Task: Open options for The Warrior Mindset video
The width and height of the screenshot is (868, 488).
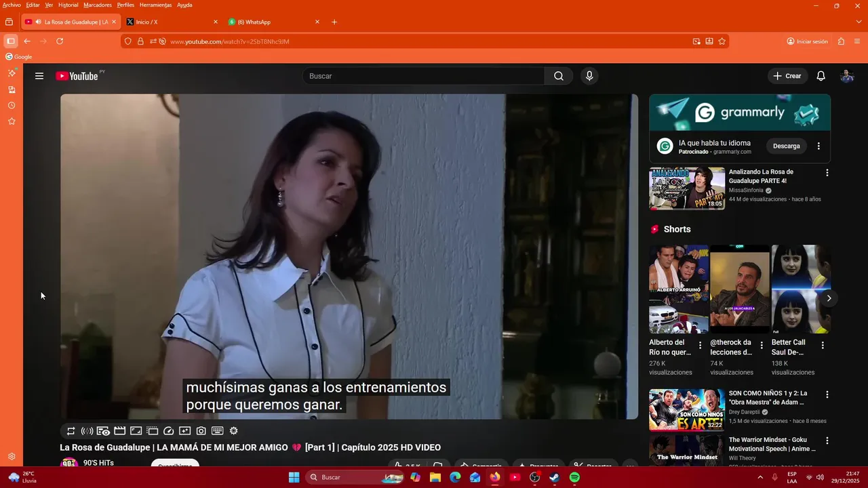Action: (x=827, y=441)
